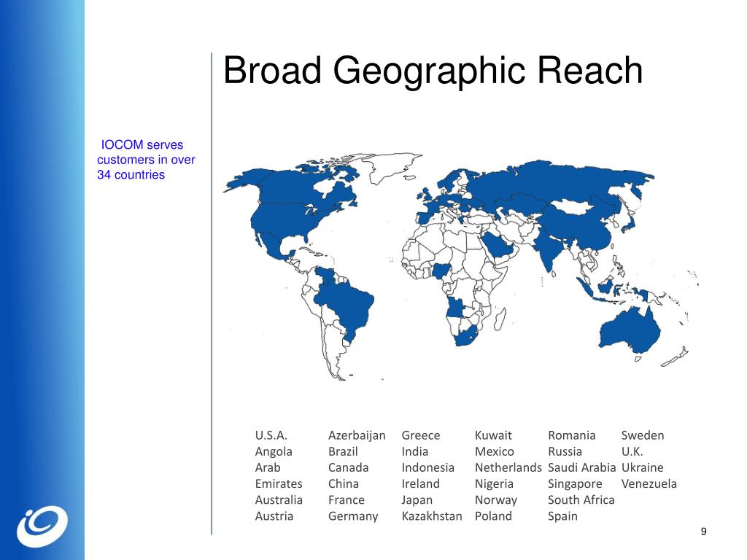Click Greenland on the world map

pyautogui.click(x=392, y=167)
